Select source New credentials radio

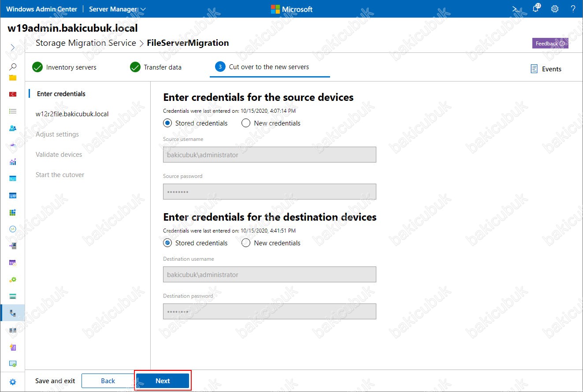246,123
